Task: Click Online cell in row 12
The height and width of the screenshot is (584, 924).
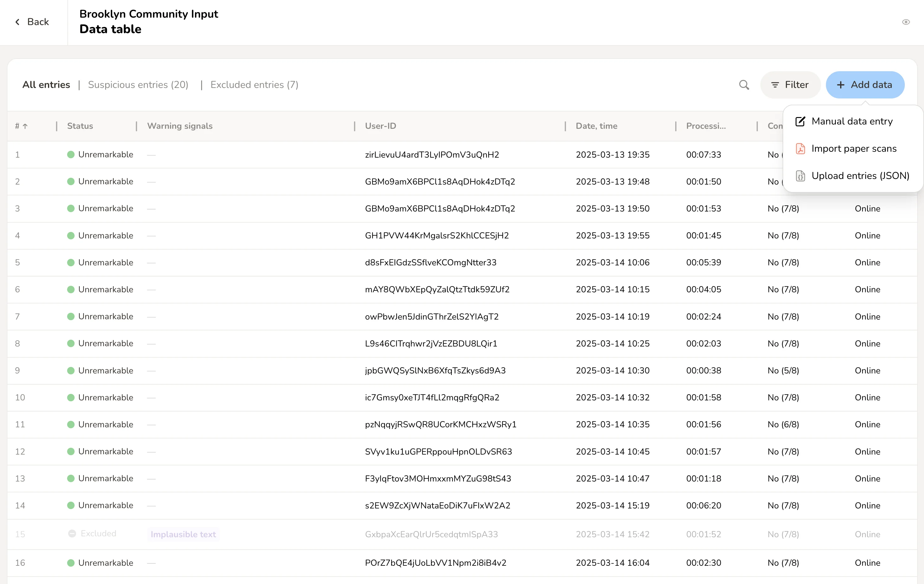Action: coord(867,451)
